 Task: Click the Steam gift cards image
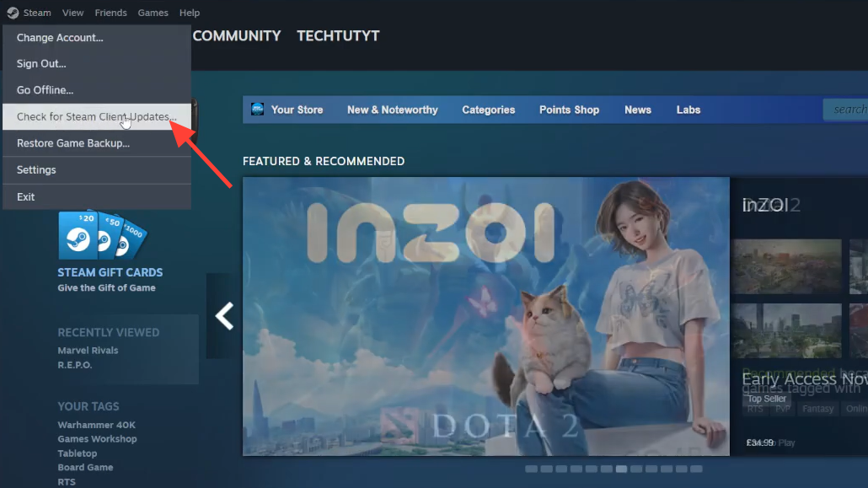pos(103,235)
